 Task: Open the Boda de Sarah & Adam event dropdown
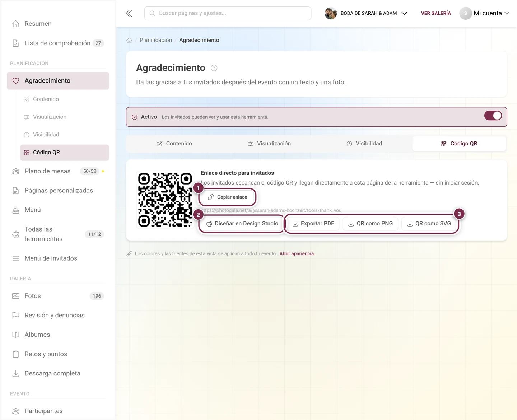click(366, 13)
